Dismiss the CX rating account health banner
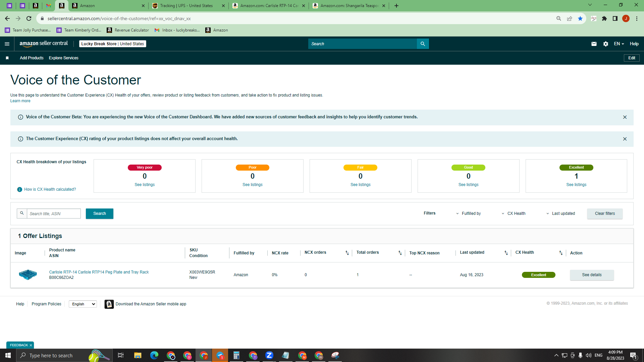 pos(625,139)
